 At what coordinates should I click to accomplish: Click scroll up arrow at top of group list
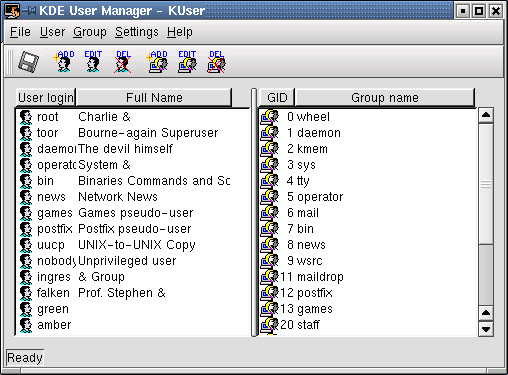[x=486, y=115]
